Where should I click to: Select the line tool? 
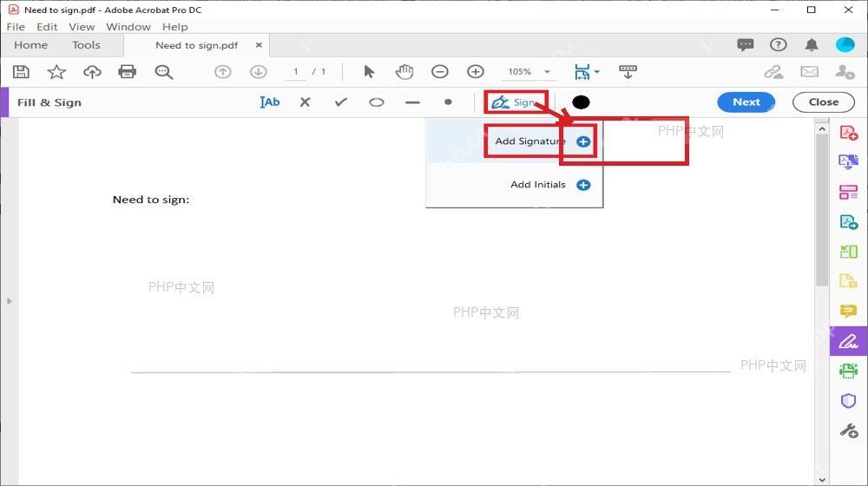[x=412, y=102]
